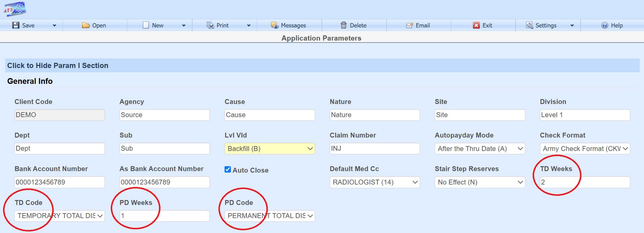The width and height of the screenshot is (644, 233).
Task: Expand the Save menu arrow
Action: [54, 25]
